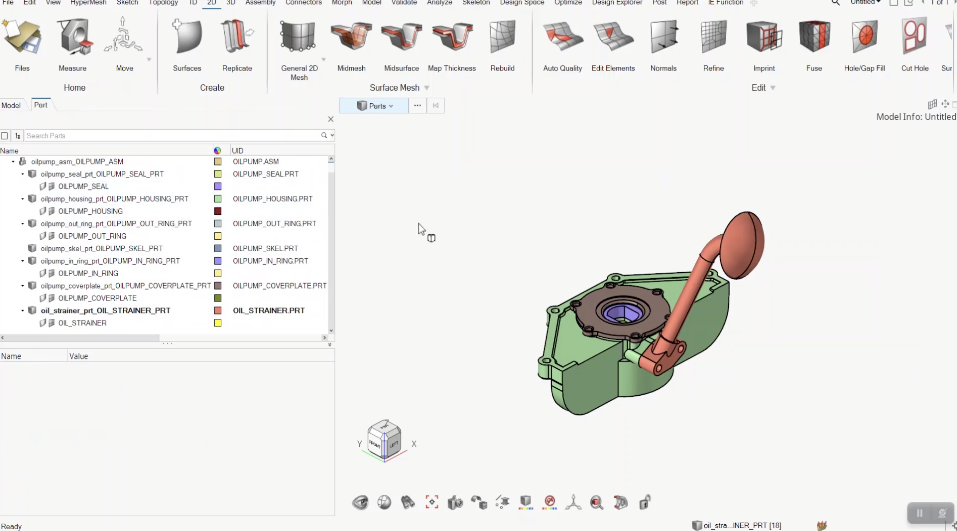This screenshot has width=957, height=531.
Task: Open the Assembly ribbon tab
Action: coord(261,3)
